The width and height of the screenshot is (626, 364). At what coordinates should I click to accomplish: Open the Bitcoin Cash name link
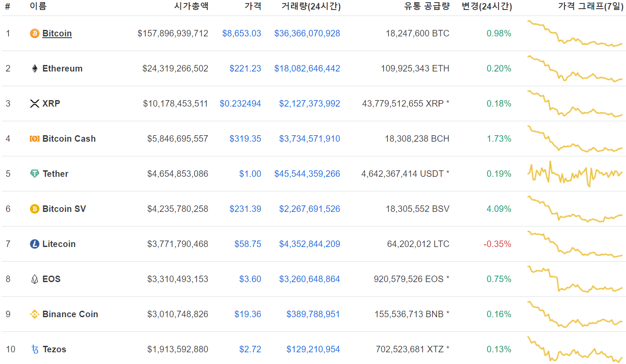69,139
